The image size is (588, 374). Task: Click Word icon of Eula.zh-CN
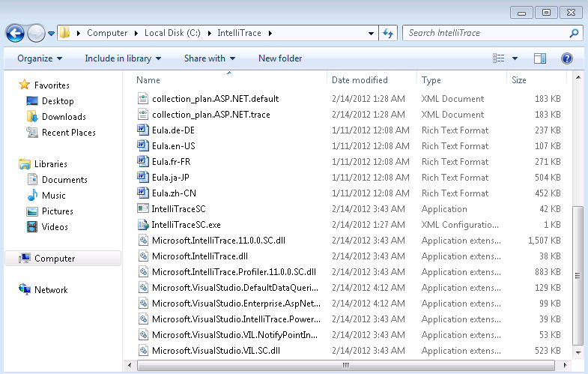(143, 193)
